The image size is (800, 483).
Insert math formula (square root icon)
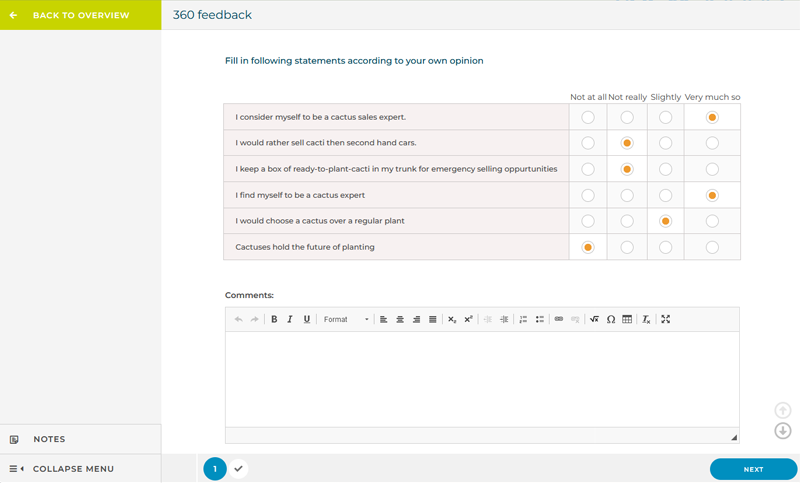pyautogui.click(x=594, y=319)
